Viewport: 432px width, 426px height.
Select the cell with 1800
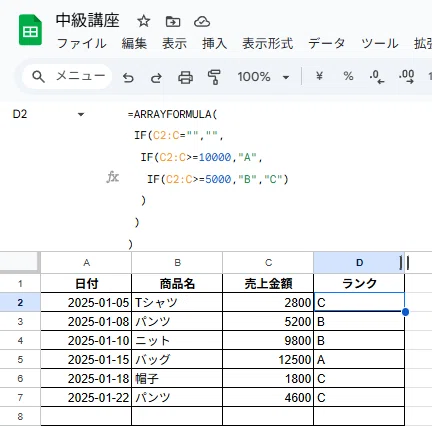click(x=268, y=379)
